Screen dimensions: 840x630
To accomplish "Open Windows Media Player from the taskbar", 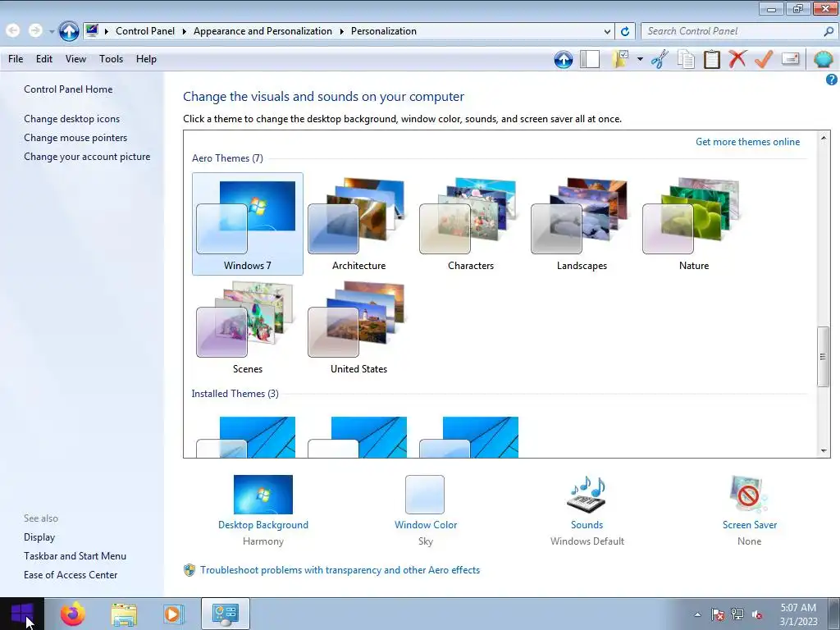I will (x=174, y=614).
